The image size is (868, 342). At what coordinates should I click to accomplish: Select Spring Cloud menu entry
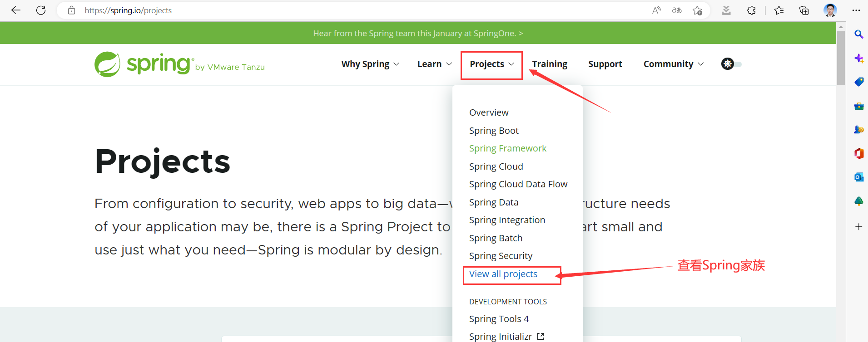tap(496, 166)
